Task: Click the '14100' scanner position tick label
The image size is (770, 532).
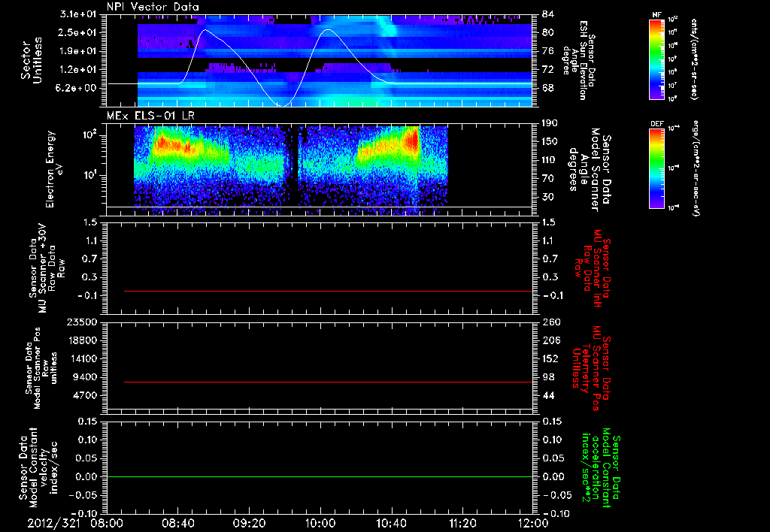Action: [x=82, y=358]
